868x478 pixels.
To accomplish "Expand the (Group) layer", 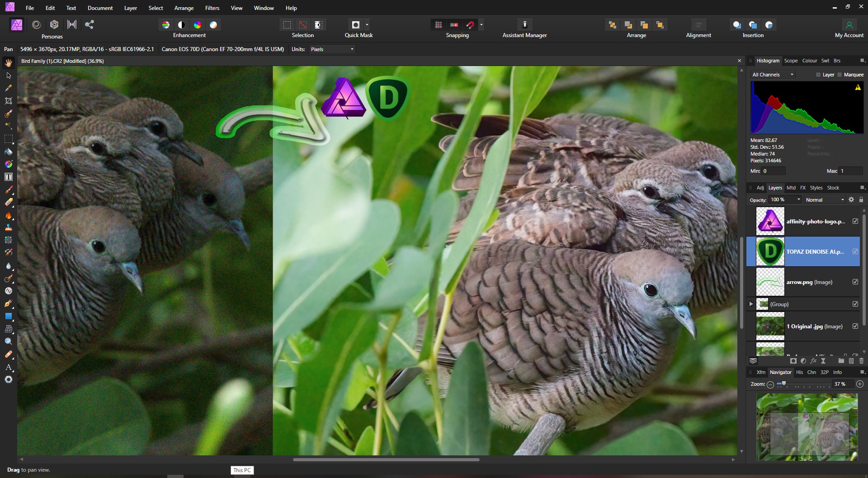I will (751, 304).
